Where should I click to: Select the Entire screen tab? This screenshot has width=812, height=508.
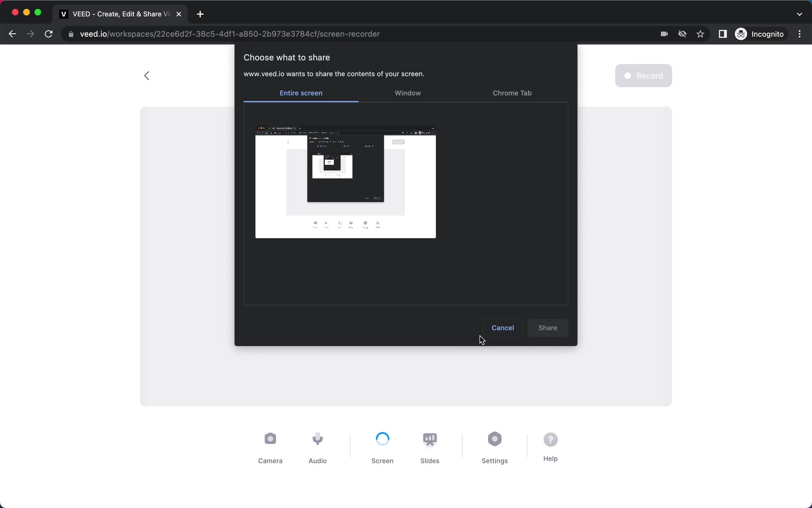301,93
